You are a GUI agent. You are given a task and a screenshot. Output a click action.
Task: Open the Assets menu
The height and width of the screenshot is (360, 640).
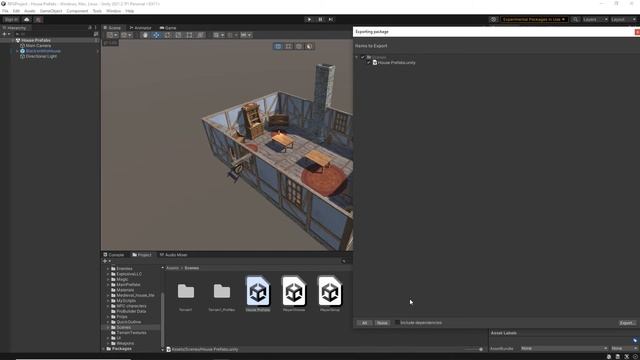pyautogui.click(x=30, y=11)
